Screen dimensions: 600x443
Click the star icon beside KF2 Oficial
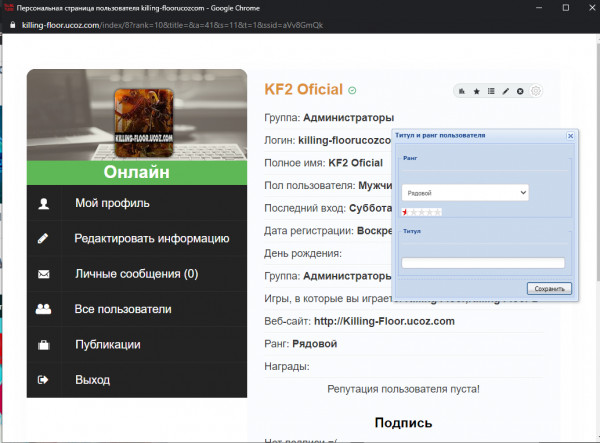(x=476, y=91)
